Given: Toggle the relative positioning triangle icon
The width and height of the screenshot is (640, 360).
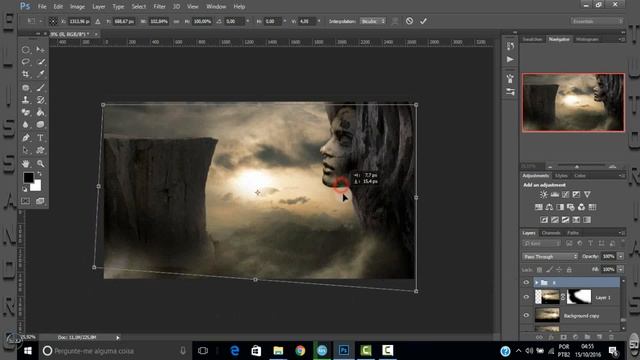Looking at the screenshot, I should point(98,21).
